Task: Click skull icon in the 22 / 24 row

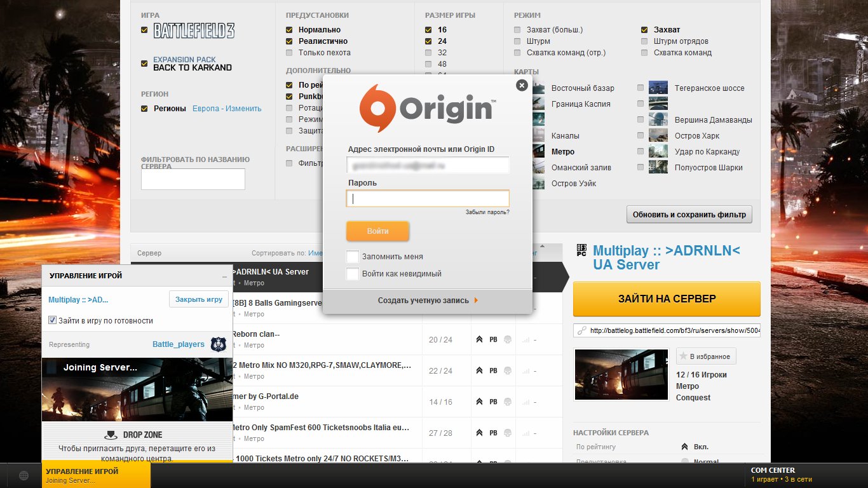Action: (507, 371)
